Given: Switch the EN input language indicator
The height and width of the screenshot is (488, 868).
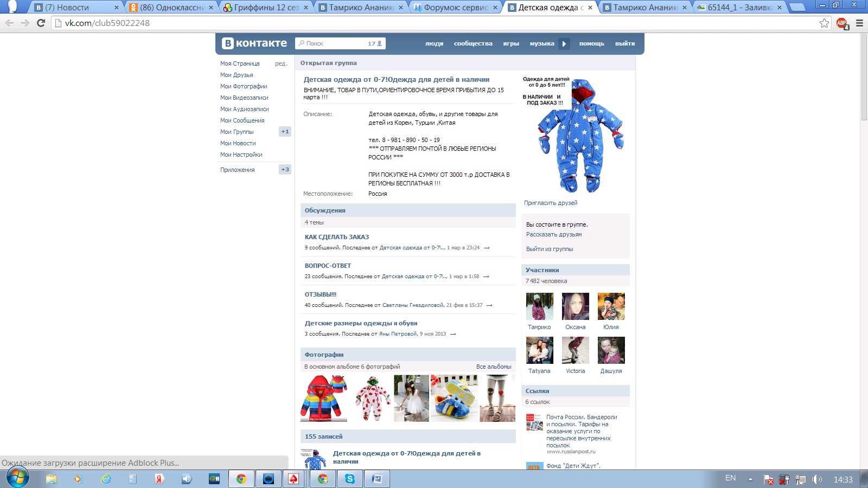Looking at the screenshot, I should pos(731,478).
